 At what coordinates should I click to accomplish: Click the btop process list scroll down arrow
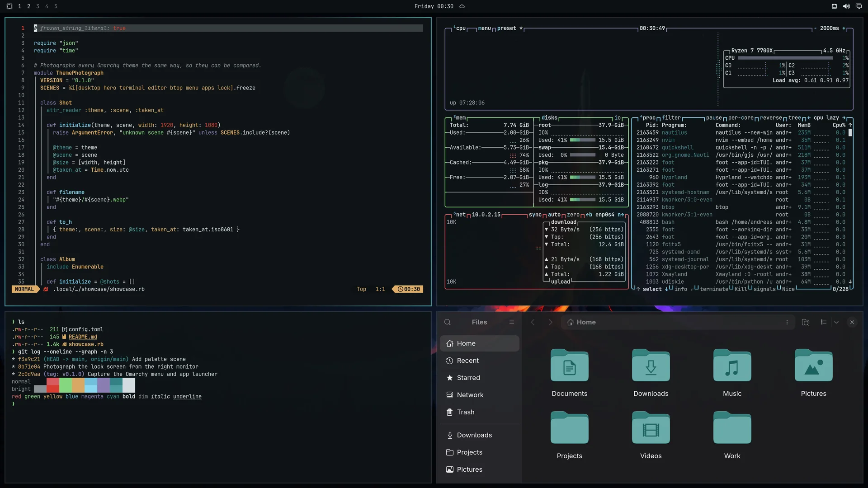coord(850,282)
